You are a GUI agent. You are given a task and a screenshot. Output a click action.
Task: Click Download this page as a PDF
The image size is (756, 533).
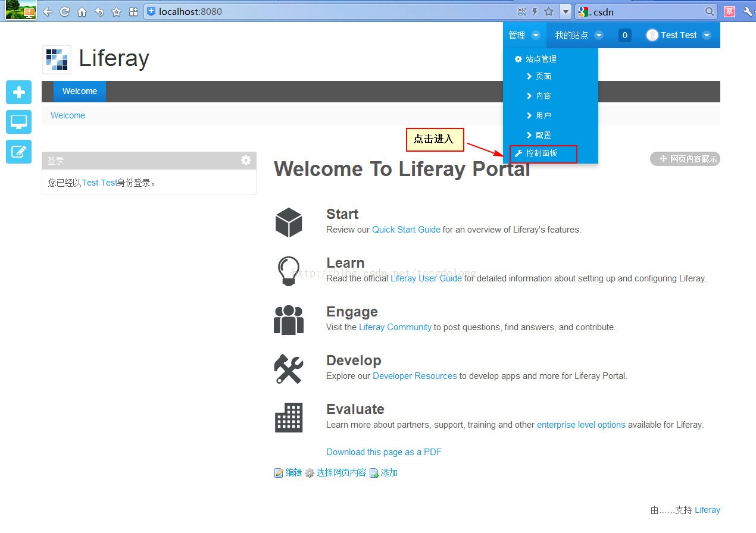384,452
